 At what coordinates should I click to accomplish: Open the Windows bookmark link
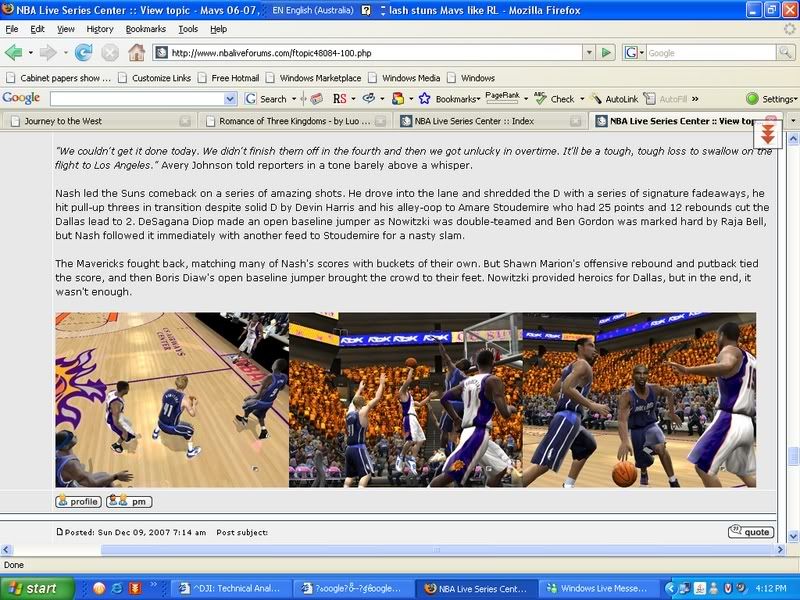pyautogui.click(x=471, y=78)
